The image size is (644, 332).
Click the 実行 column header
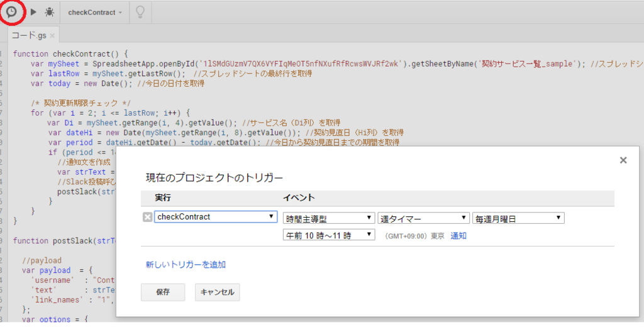(x=163, y=198)
